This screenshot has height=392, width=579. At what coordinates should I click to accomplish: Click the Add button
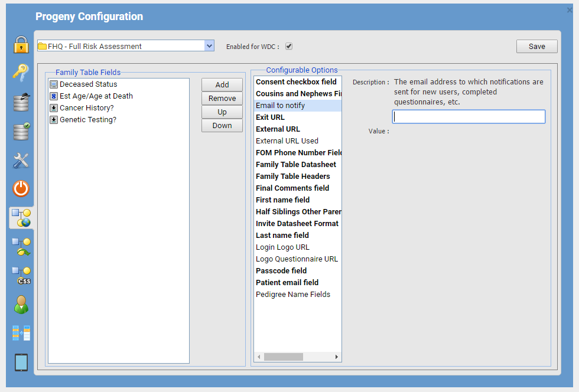coord(222,84)
